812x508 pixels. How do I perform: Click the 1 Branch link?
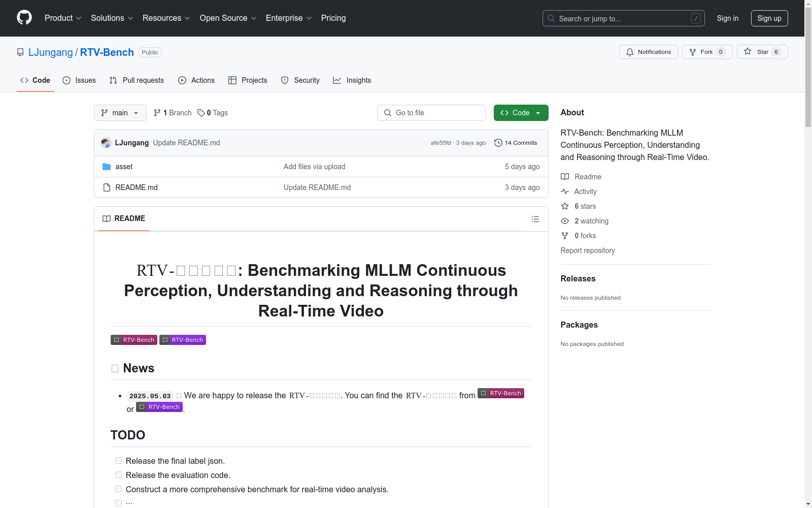[x=173, y=113]
